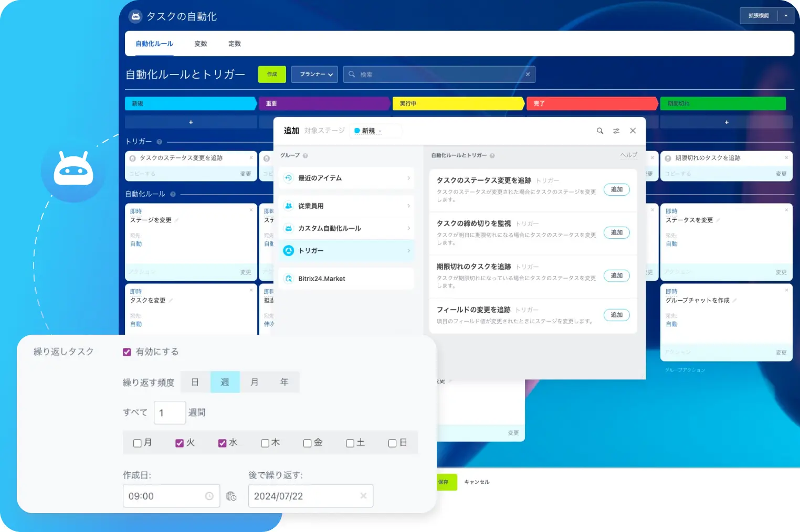
Task: Select 月 repeat frequency
Action: (x=255, y=382)
